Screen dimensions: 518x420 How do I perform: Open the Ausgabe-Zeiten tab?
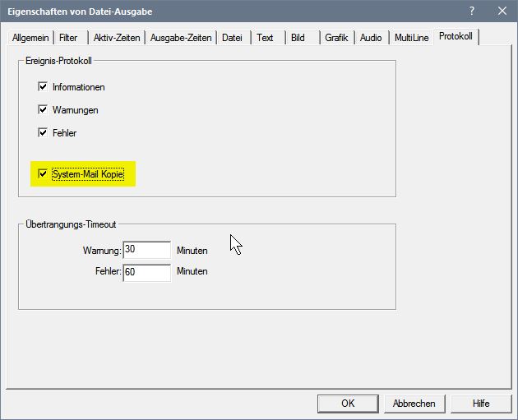[x=181, y=38]
